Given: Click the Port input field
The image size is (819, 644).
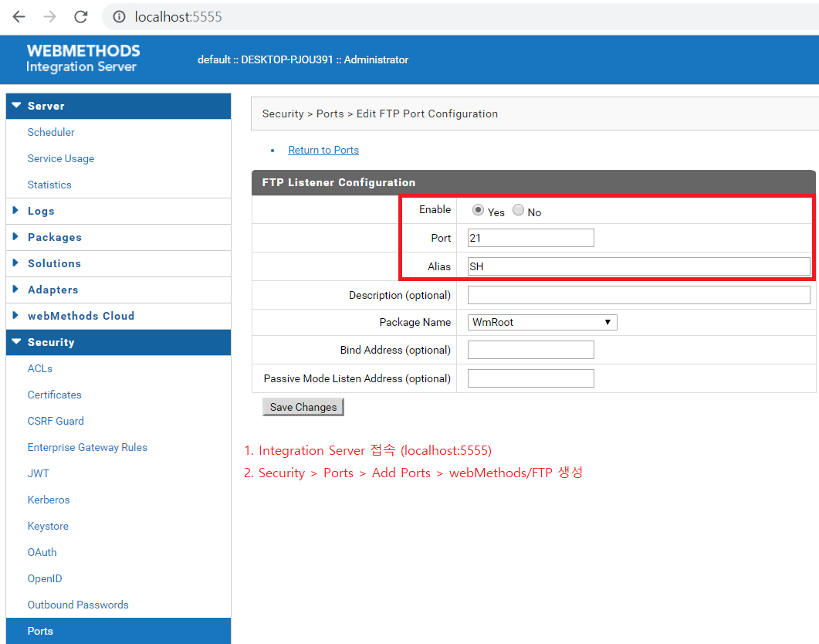Looking at the screenshot, I should coord(530,238).
